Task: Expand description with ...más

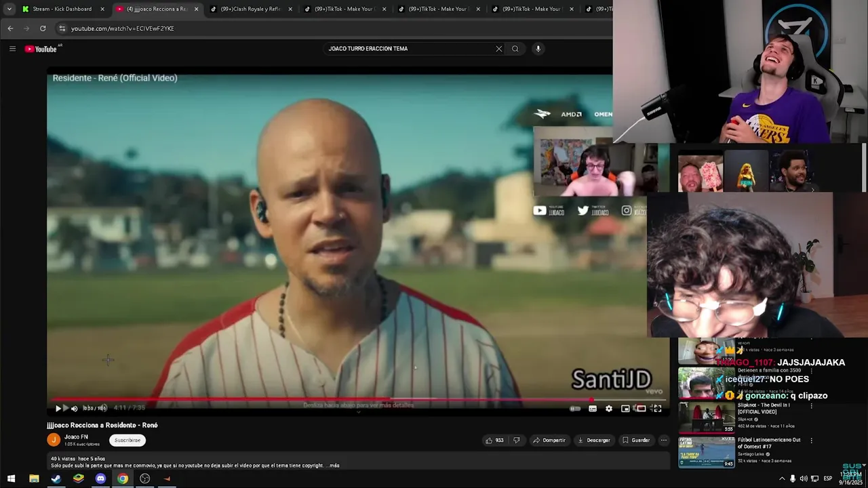Action: [332, 466]
